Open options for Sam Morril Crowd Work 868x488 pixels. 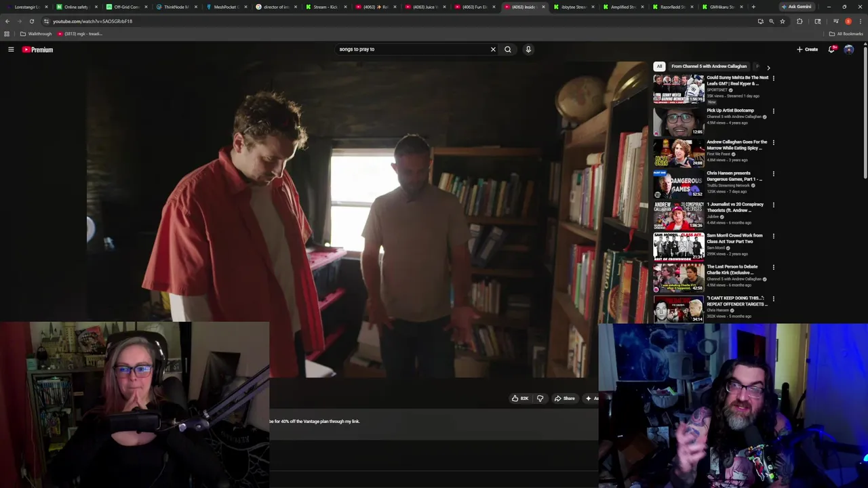(774, 236)
